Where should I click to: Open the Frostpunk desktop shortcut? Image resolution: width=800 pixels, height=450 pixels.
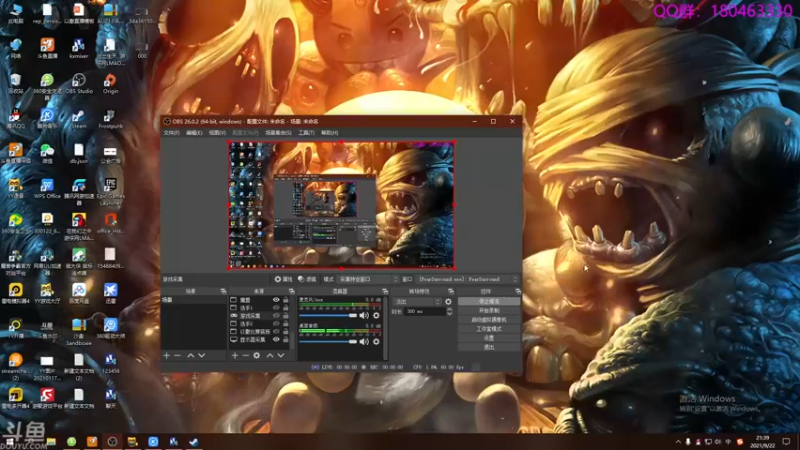pos(110,118)
